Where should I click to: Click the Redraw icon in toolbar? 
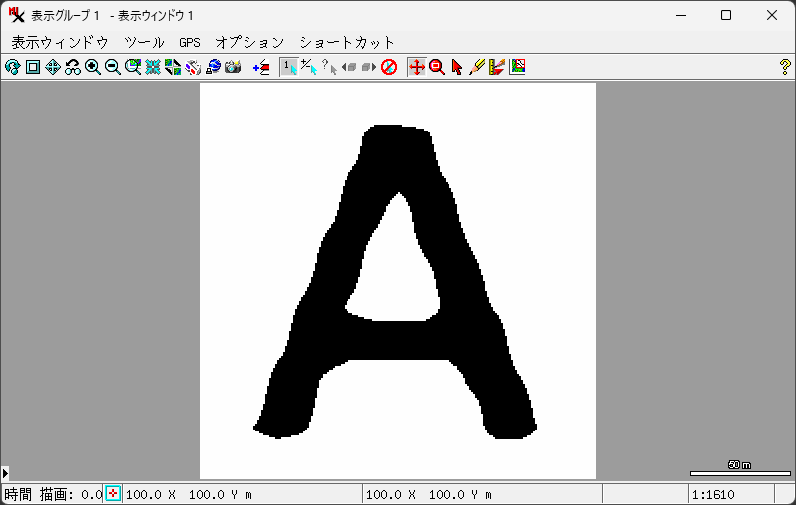(13, 67)
